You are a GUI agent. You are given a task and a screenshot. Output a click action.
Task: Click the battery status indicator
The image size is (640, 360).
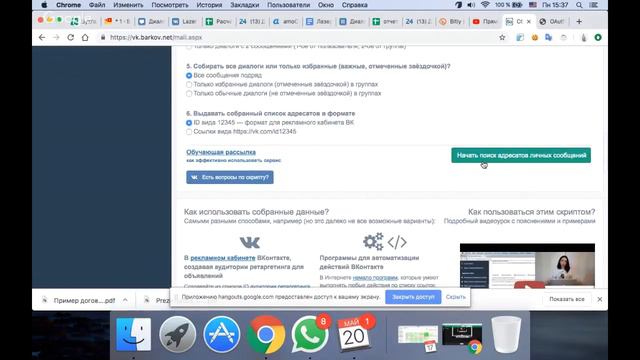click(x=509, y=5)
